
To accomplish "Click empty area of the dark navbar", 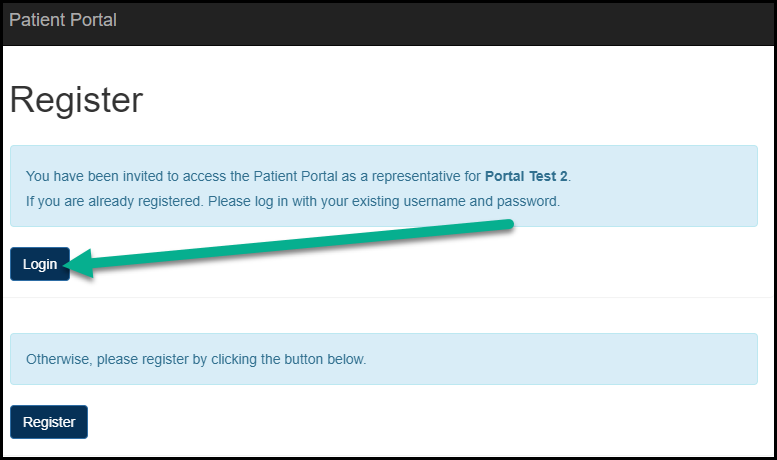I will pos(450,22).
